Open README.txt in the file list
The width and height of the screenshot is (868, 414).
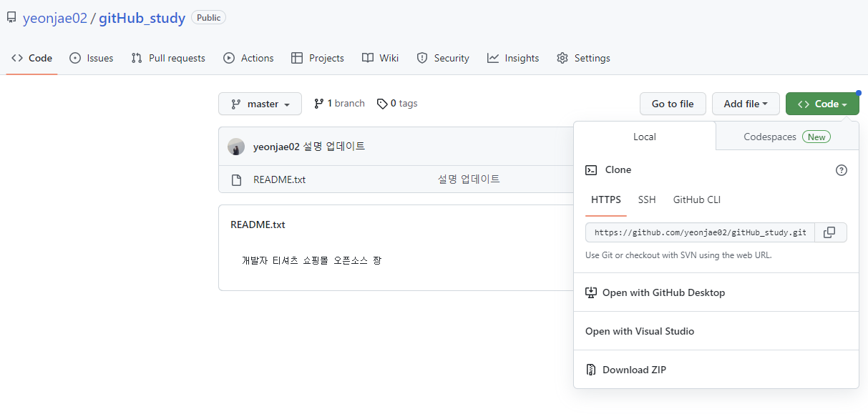[x=279, y=179]
